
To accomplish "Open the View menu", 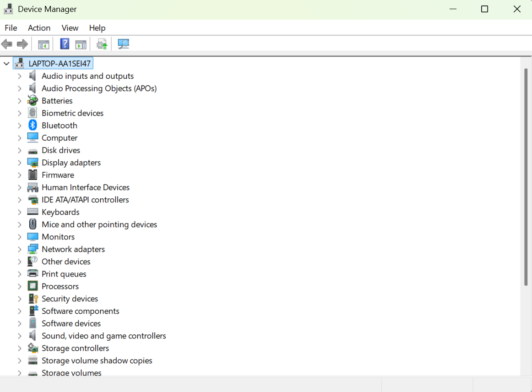I will [x=70, y=28].
